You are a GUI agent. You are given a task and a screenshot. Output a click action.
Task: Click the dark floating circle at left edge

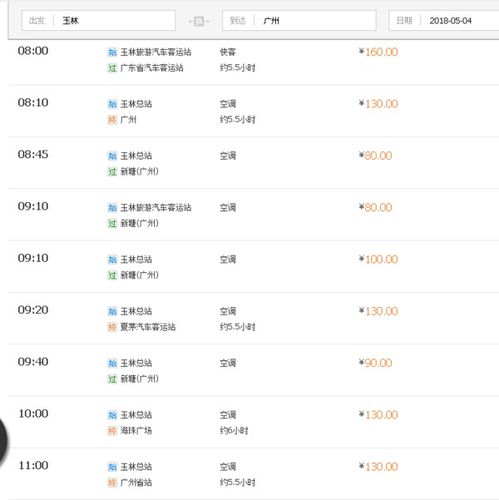(3, 441)
